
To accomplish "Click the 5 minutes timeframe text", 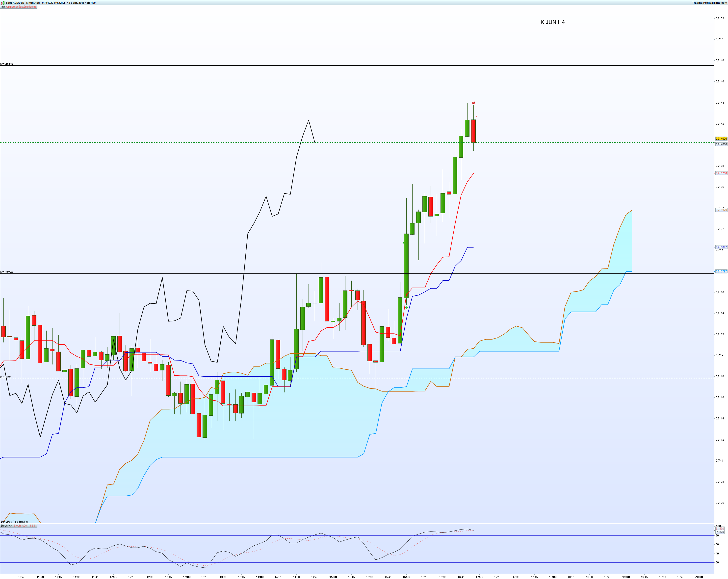I will (33, 3).
